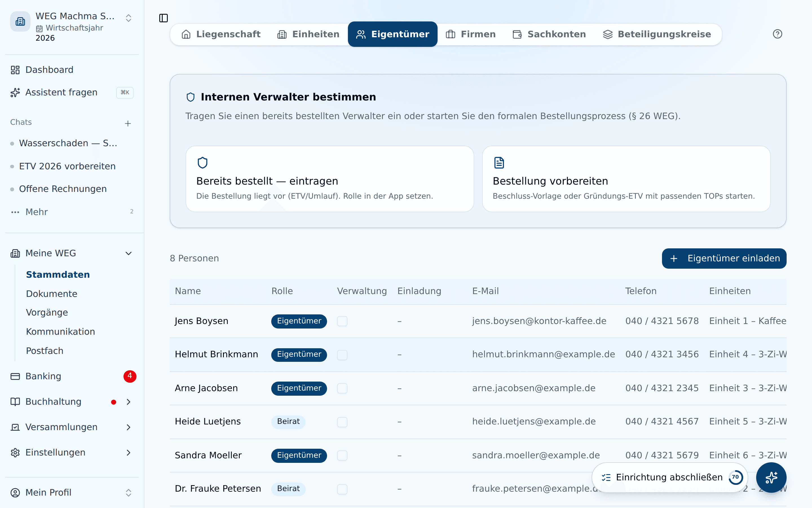This screenshot has width=812, height=508.
Task: Open the Sachkonten tab
Action: [x=549, y=34]
